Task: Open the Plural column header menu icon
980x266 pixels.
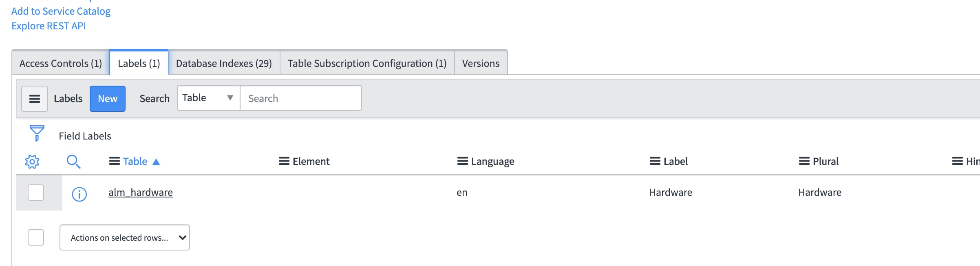Action: [804, 161]
